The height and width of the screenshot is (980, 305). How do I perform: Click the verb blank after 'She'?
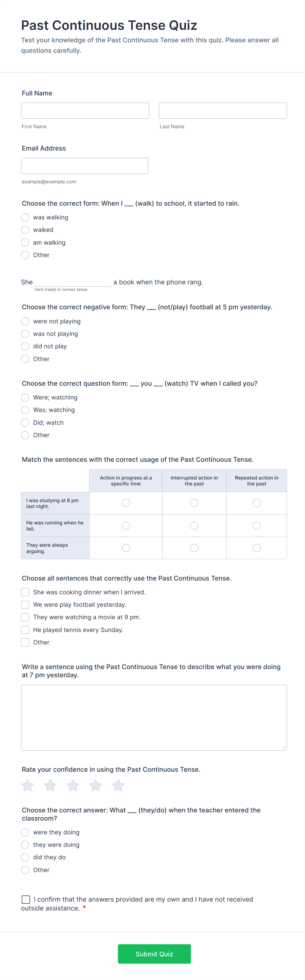pos(72,282)
